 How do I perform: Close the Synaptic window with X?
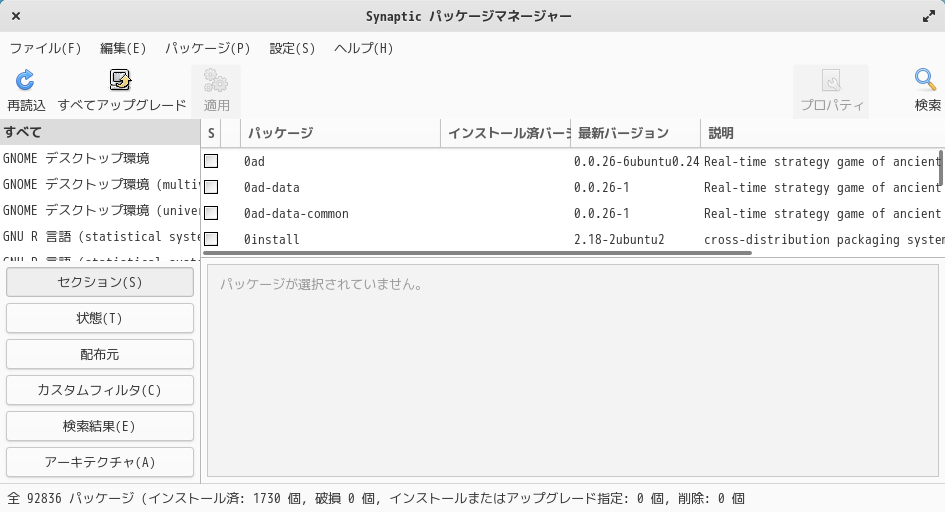[16, 16]
